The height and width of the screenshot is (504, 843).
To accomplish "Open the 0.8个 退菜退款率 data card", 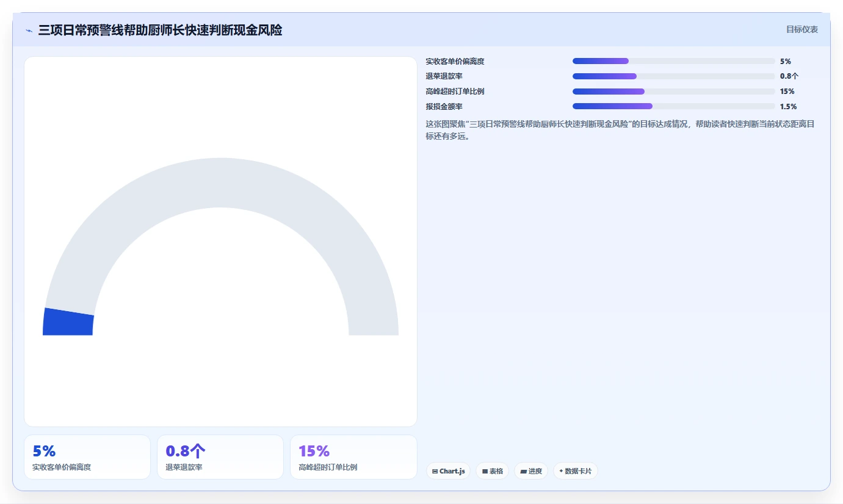I will [220, 457].
